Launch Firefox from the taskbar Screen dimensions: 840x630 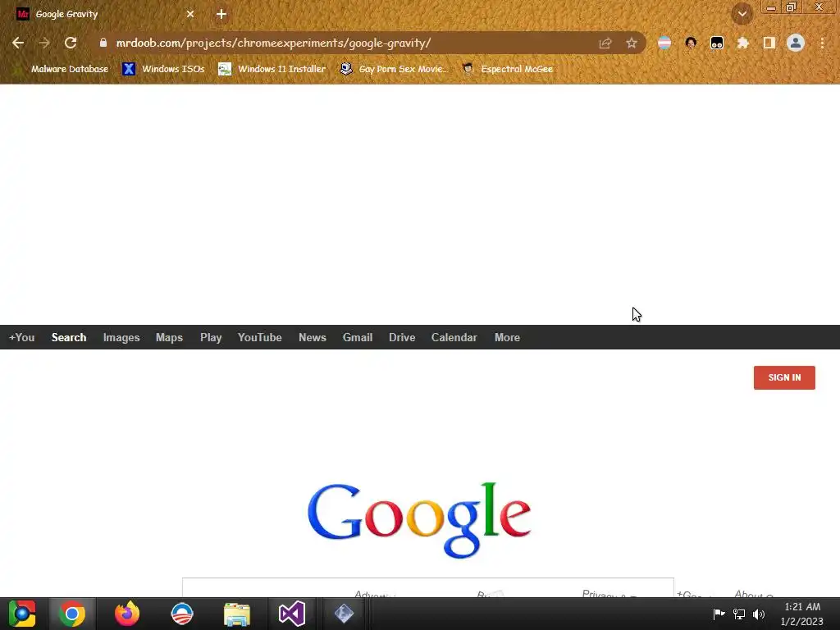coord(127,614)
